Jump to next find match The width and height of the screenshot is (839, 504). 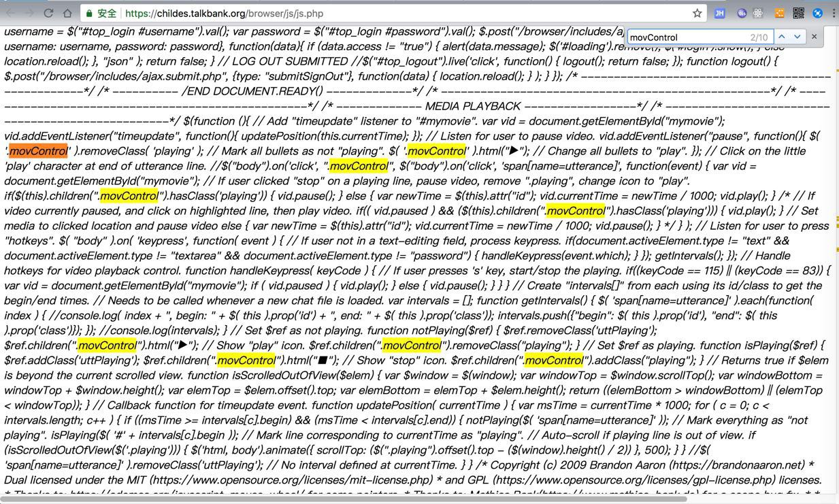click(797, 37)
